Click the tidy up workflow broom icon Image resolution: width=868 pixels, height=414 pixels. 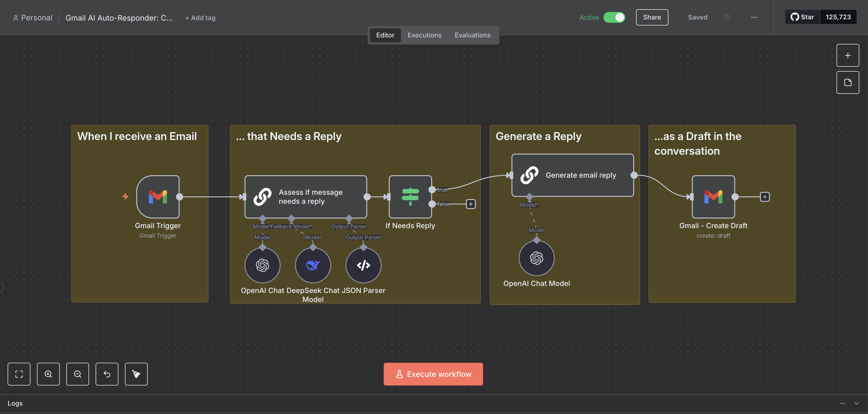pos(136,374)
